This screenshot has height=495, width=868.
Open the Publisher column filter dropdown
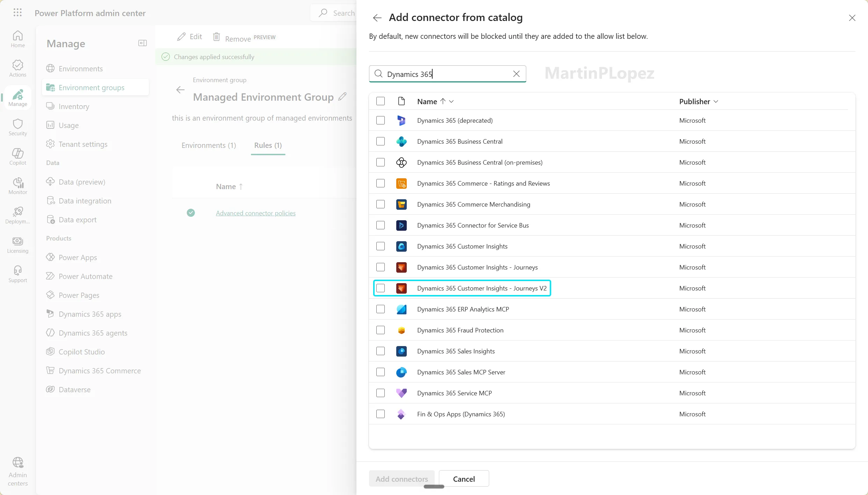(716, 101)
